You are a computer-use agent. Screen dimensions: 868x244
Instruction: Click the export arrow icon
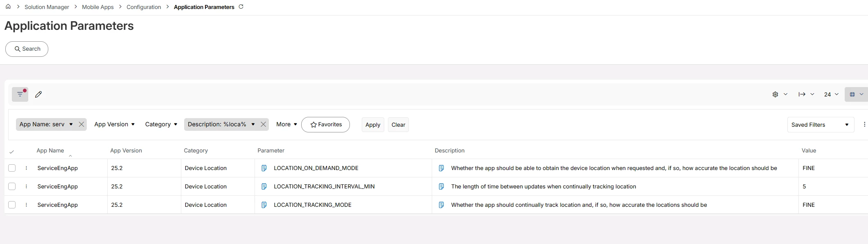[802, 94]
